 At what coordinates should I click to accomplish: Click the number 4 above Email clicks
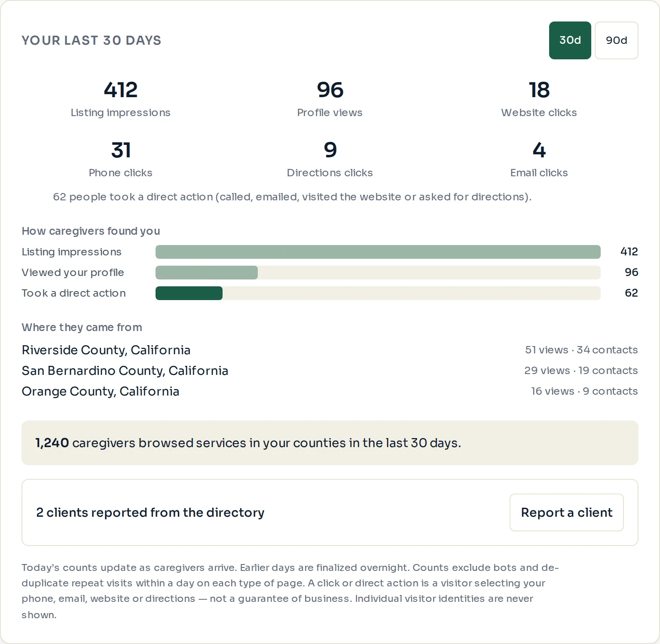click(x=539, y=150)
